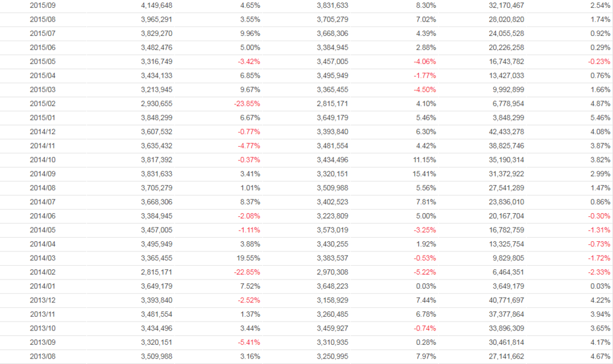613x364 pixels.
Task: Select the red -23.85% cell
Action: pos(245,104)
